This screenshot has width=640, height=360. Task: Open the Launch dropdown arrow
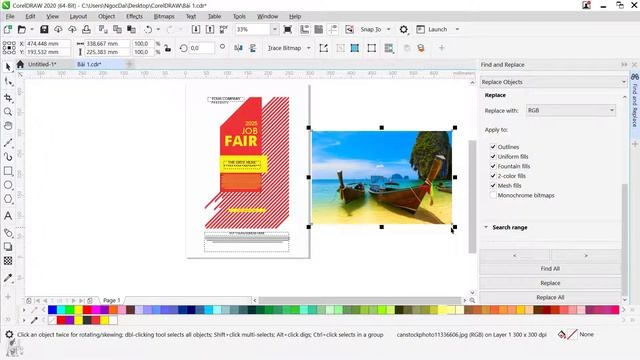click(x=457, y=29)
